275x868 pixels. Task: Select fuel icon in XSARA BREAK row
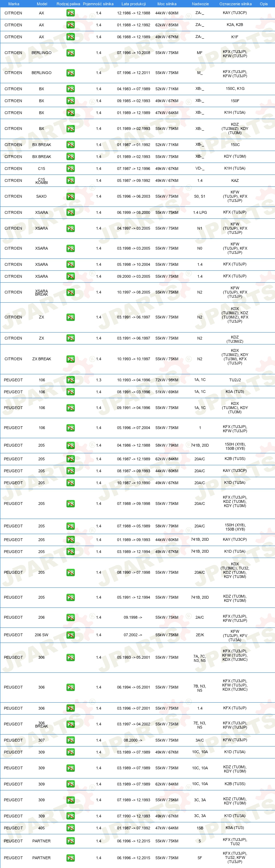coord(70,292)
